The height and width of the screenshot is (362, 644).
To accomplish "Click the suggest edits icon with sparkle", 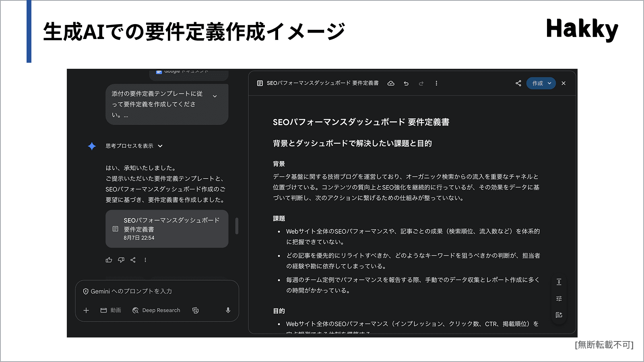I will (559, 315).
